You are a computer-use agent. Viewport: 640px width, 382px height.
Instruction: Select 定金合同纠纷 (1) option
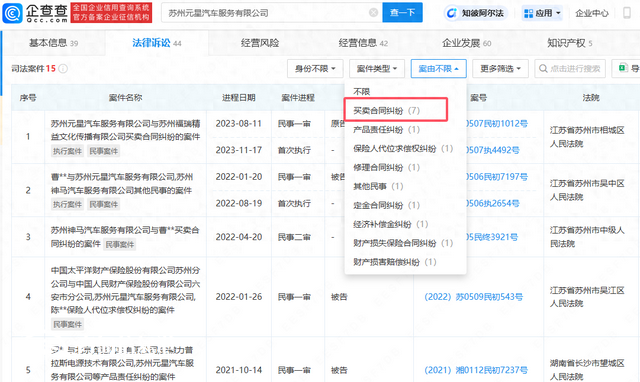click(x=386, y=205)
